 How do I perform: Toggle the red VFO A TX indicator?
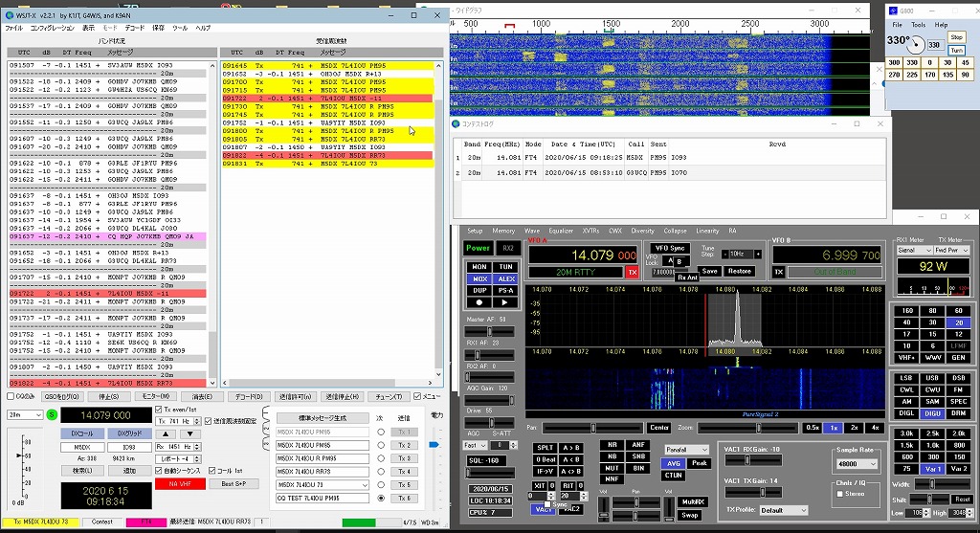coord(632,273)
